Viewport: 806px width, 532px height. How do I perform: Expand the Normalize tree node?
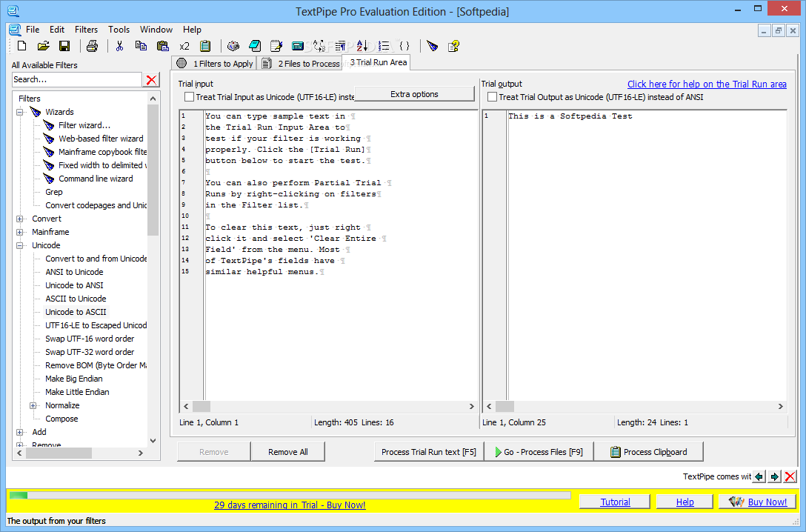tap(33, 405)
